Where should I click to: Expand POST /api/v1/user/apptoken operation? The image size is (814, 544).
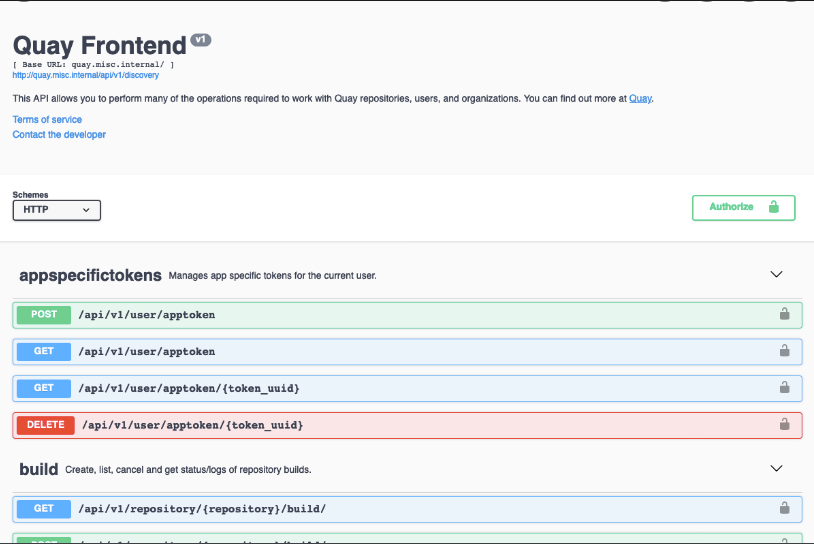point(407,315)
